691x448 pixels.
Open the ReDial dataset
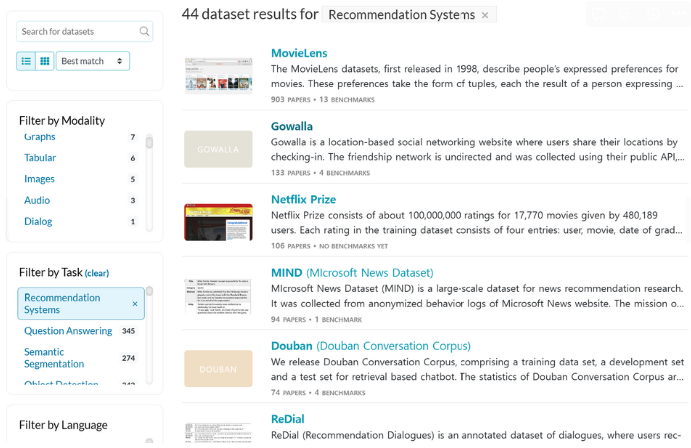pyautogui.click(x=287, y=419)
